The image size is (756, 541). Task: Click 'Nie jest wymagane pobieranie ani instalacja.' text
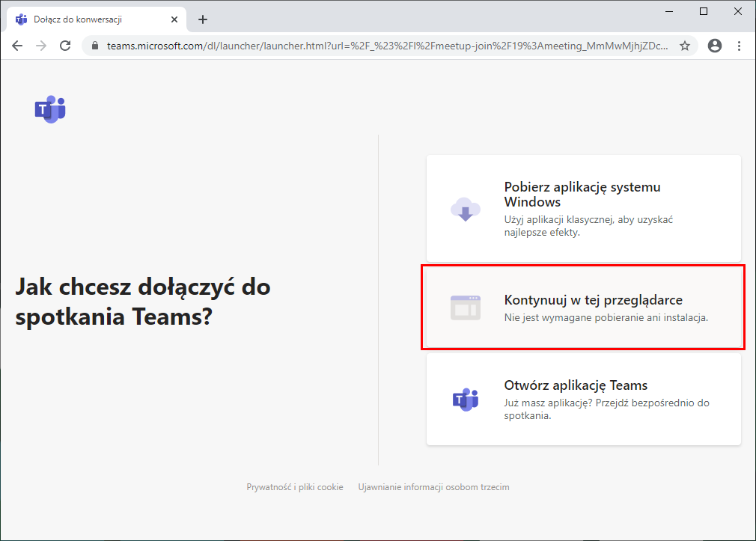pos(606,317)
